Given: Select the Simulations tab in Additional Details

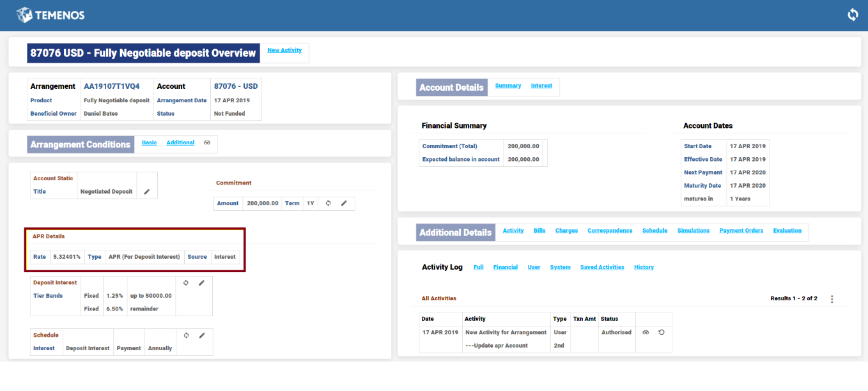Looking at the screenshot, I should 693,231.
